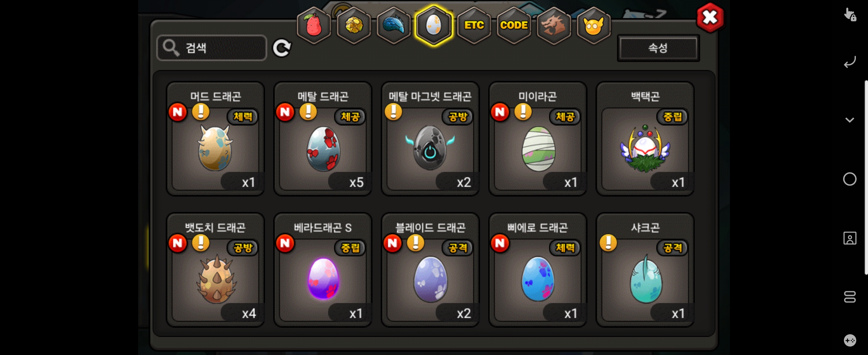Open the CODE tab
Screen dimensions: 868x355
point(514,26)
